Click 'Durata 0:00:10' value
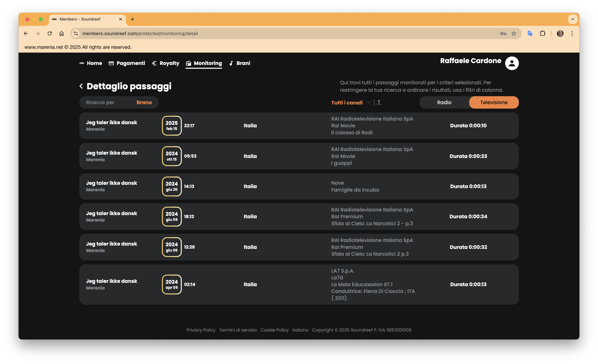598x364 pixels. (468, 126)
